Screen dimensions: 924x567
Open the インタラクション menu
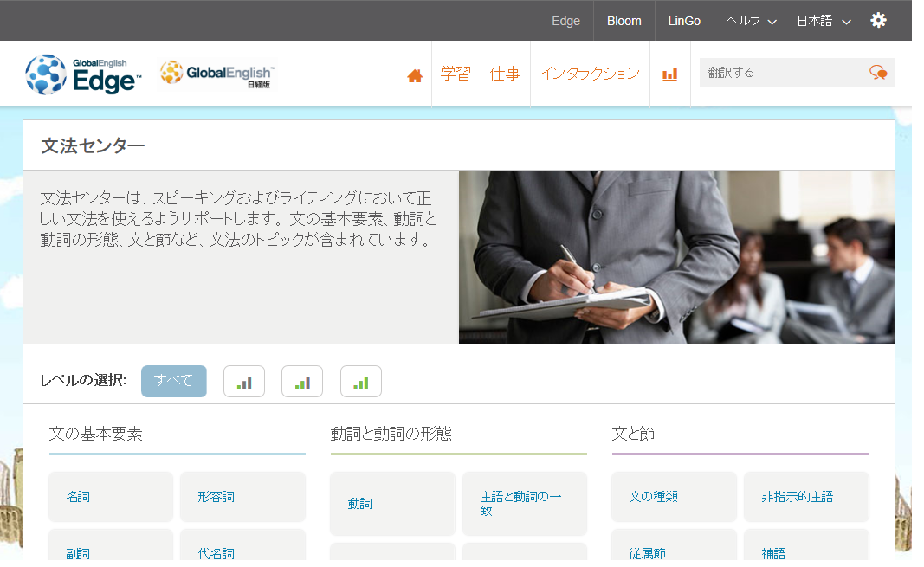point(590,74)
